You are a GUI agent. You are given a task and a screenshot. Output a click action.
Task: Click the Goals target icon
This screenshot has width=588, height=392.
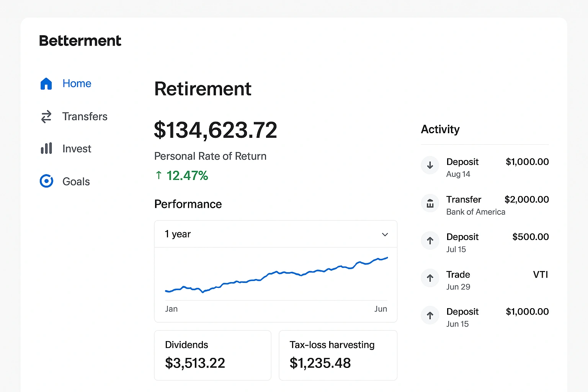click(x=46, y=181)
